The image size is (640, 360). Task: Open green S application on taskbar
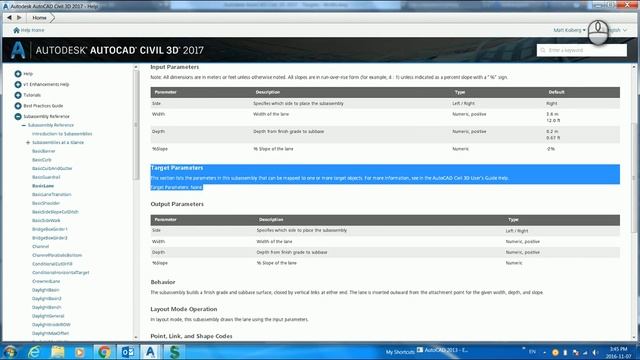(x=174, y=352)
